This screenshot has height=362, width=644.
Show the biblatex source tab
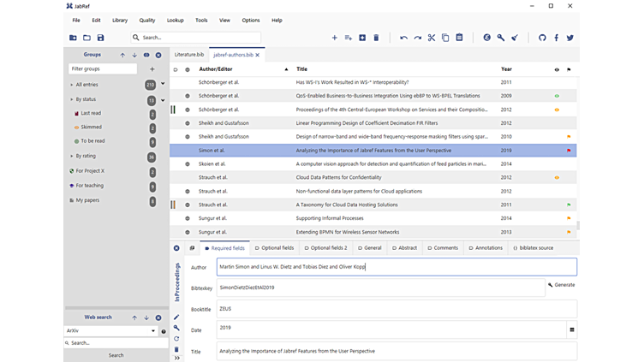click(534, 248)
